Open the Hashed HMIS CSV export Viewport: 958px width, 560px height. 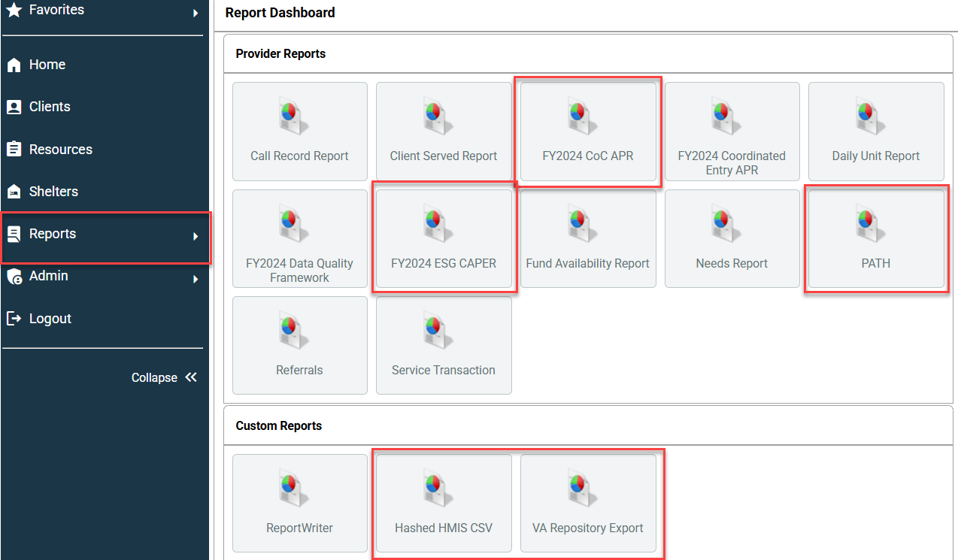(x=444, y=504)
